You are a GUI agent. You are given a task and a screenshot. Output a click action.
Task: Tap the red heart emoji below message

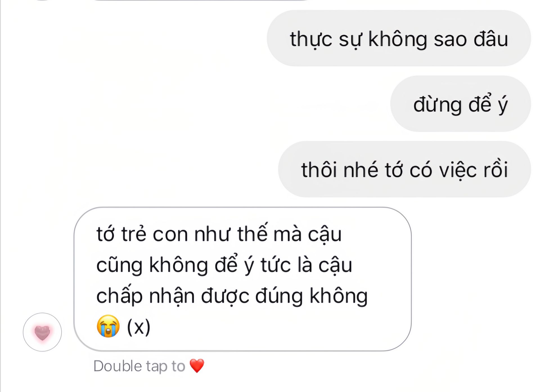point(197,366)
